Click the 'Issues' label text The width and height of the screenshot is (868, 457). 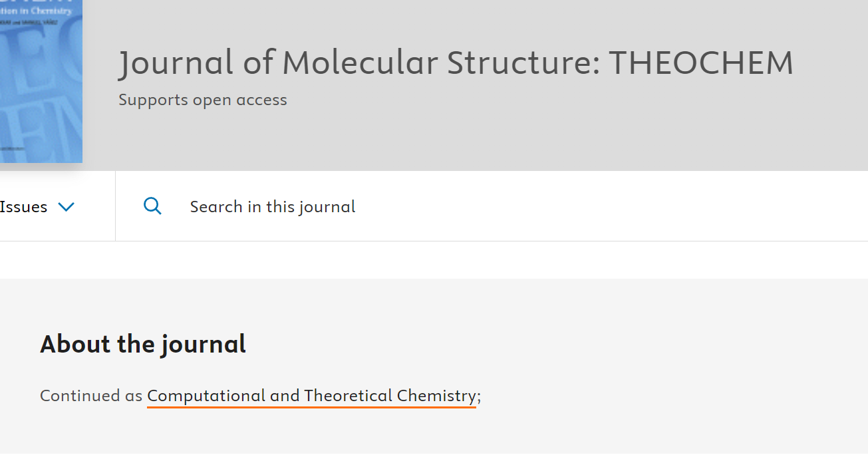(x=23, y=207)
